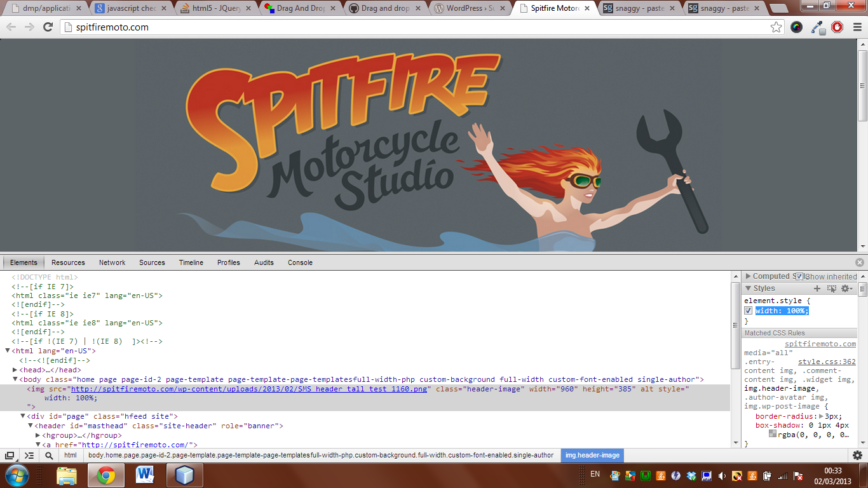868x488 pixels.
Task: Click the red stop-hand extension icon
Action: (x=837, y=27)
